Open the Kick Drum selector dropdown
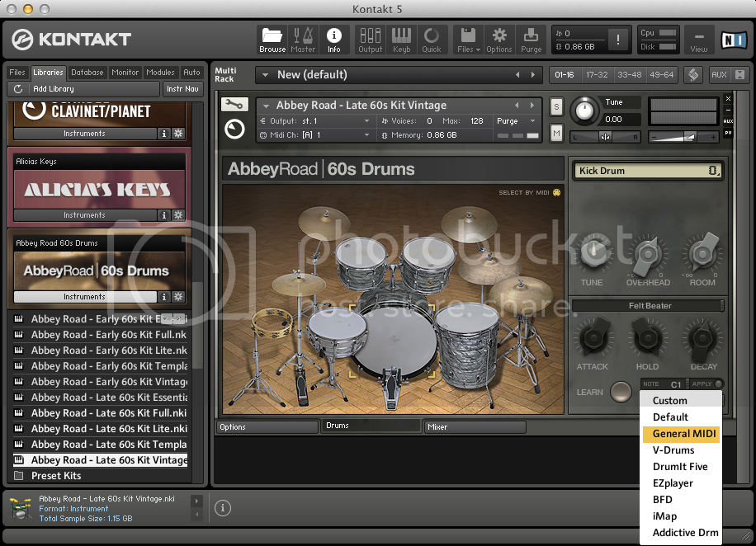This screenshot has height=546, width=756. tap(648, 171)
